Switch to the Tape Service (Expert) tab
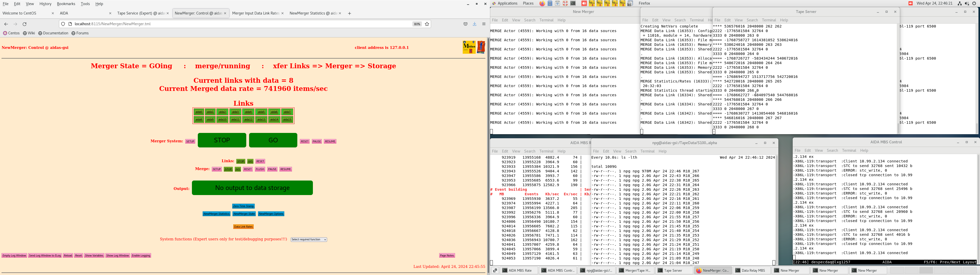The image size is (980, 275). (x=140, y=13)
